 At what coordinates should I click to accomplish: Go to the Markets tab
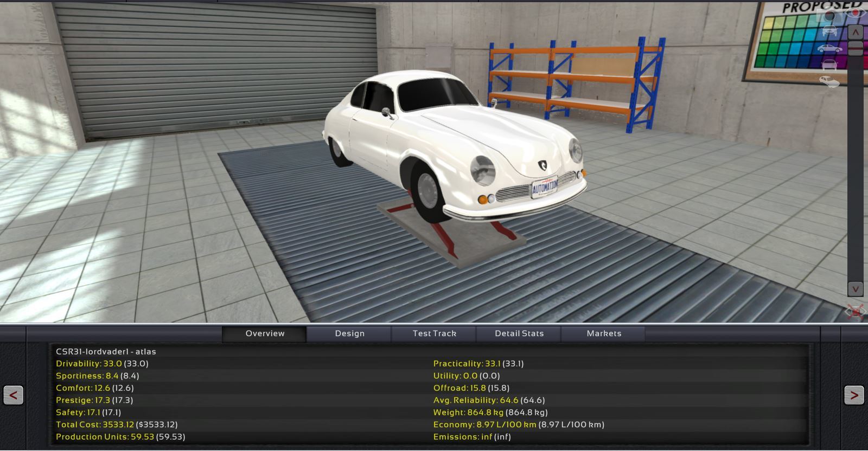click(604, 333)
